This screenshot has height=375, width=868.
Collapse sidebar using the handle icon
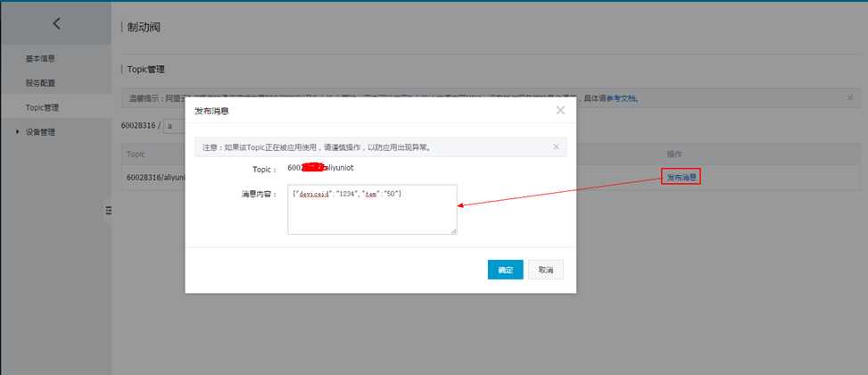pos(108,210)
